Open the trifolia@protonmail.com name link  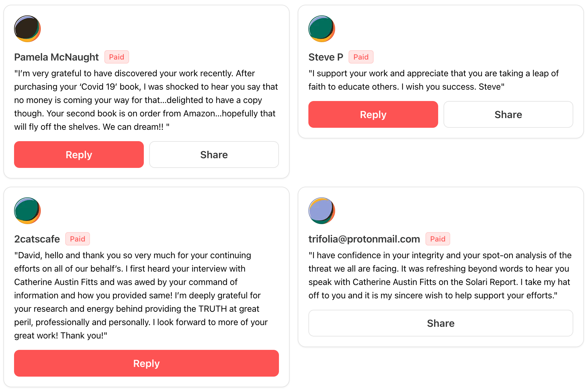[x=364, y=239]
